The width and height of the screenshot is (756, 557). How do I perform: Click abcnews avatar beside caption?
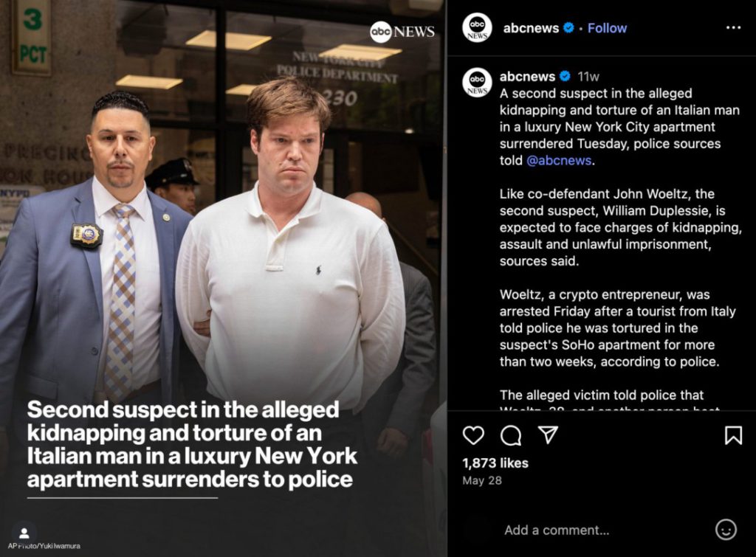coord(477,83)
